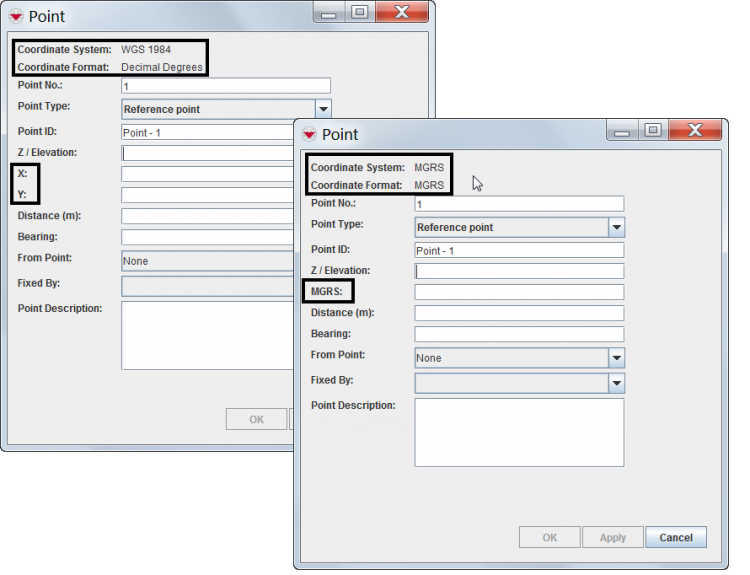Click the app icon in the MGRS dialog title bar
Screen dimensions: 750x575
click(x=310, y=135)
